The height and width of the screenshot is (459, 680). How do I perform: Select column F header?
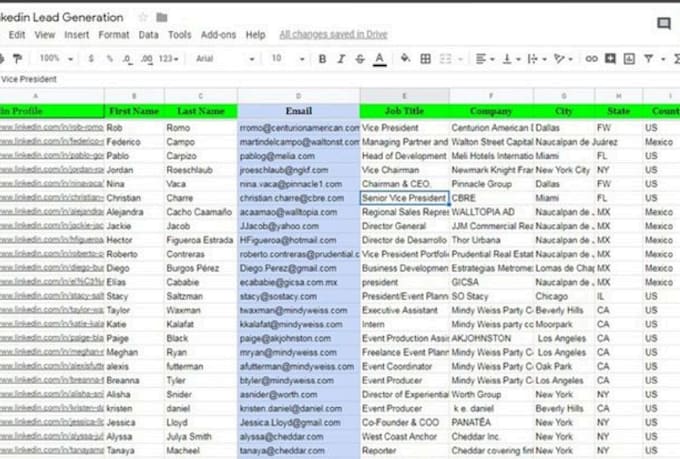point(491,96)
